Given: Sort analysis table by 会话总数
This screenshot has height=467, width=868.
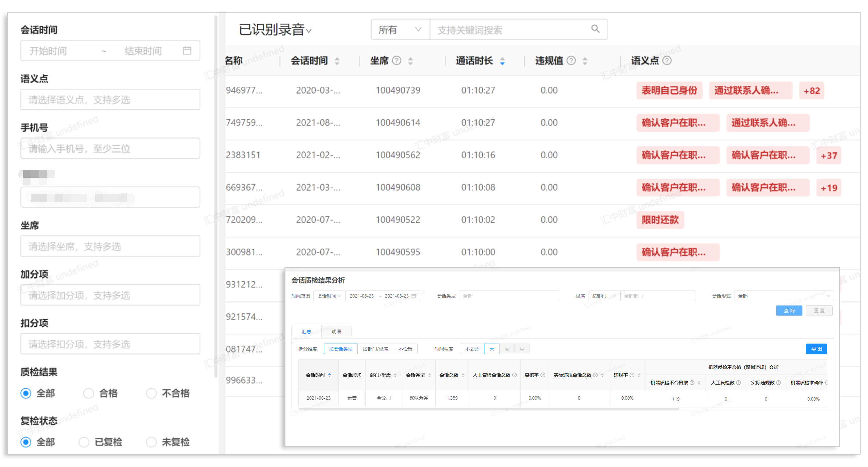Looking at the screenshot, I should [463, 375].
